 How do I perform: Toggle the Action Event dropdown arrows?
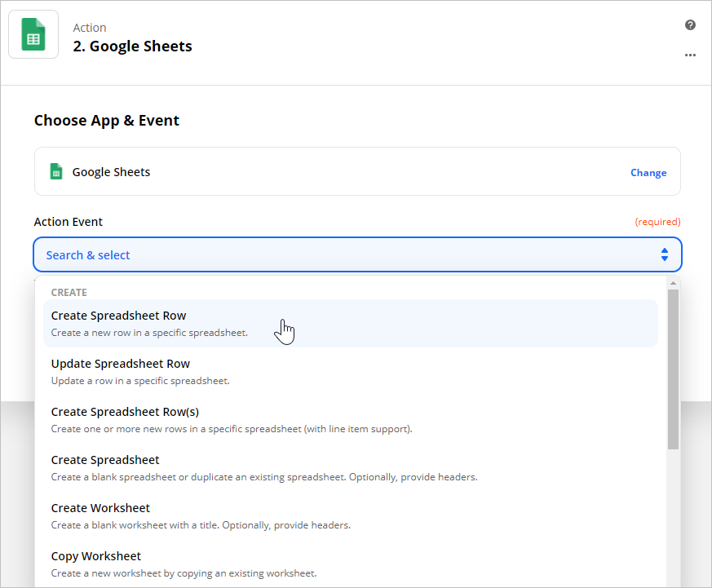pyautogui.click(x=665, y=254)
